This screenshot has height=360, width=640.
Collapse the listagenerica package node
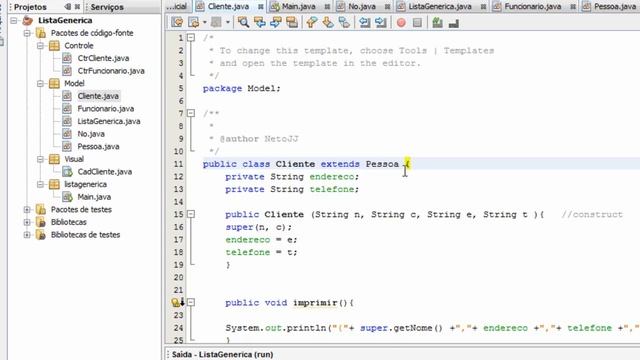40,184
